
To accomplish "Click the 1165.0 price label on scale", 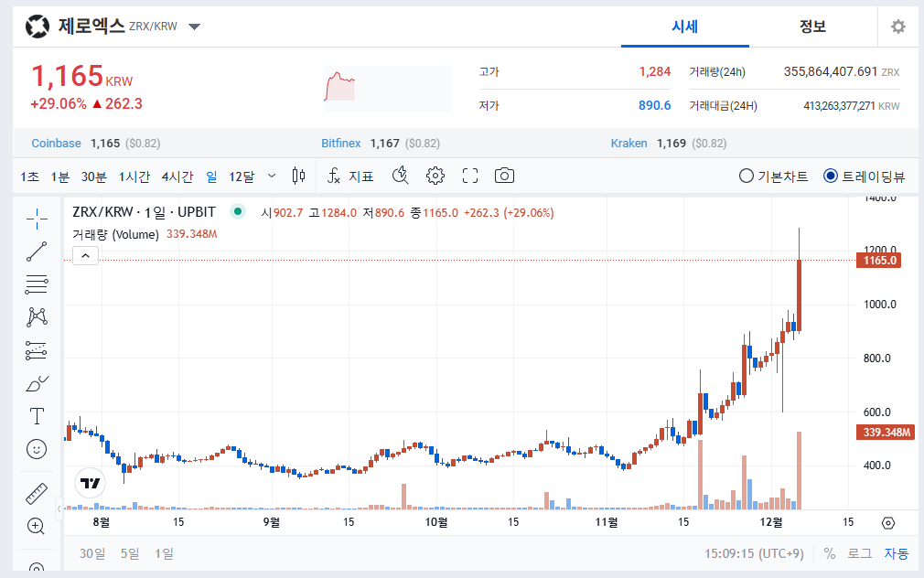I will point(878,261).
